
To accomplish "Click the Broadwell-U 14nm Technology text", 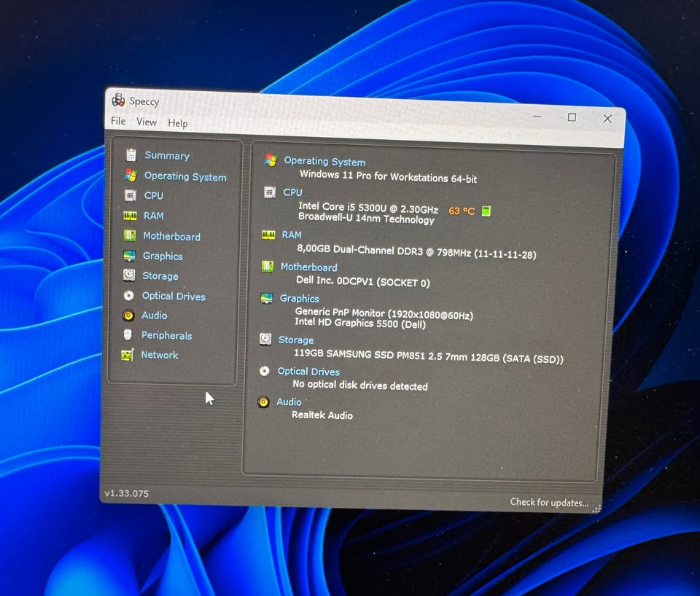I will pos(366,218).
